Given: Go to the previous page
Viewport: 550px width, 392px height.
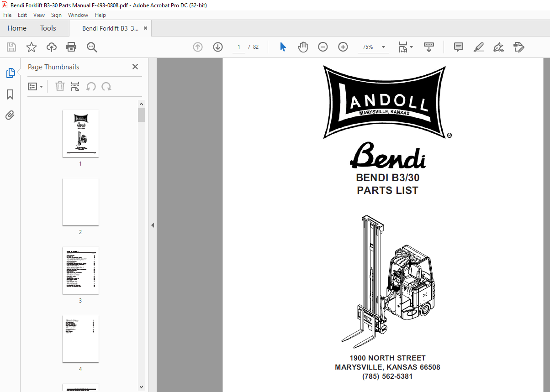Looking at the screenshot, I should tap(198, 47).
